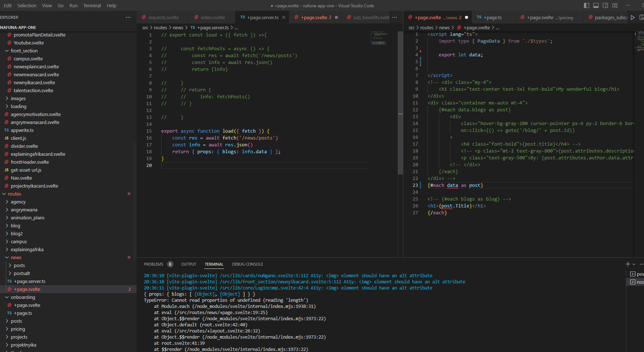Viewport: 644px width, 352px height.
Task: Open Nafuna-App-One explorer section header
Action: pyautogui.click(x=18, y=27)
